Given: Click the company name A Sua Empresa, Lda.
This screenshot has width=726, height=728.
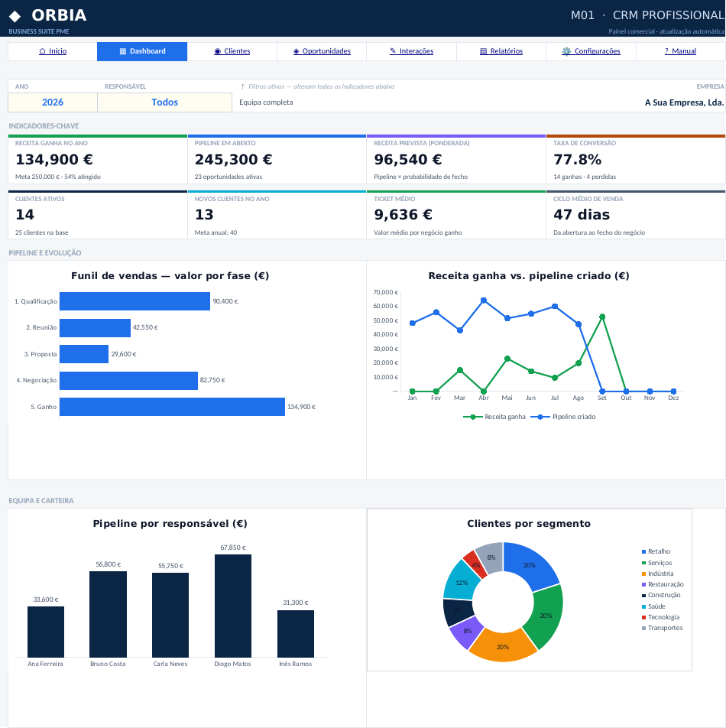Looking at the screenshot, I should click(x=684, y=102).
